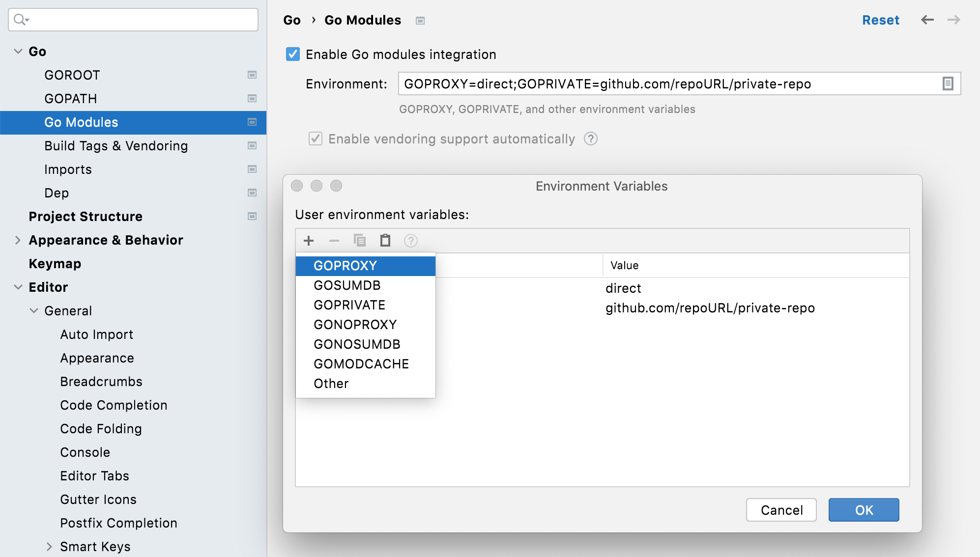Expand Appearance & Behavior node

pyautogui.click(x=18, y=240)
